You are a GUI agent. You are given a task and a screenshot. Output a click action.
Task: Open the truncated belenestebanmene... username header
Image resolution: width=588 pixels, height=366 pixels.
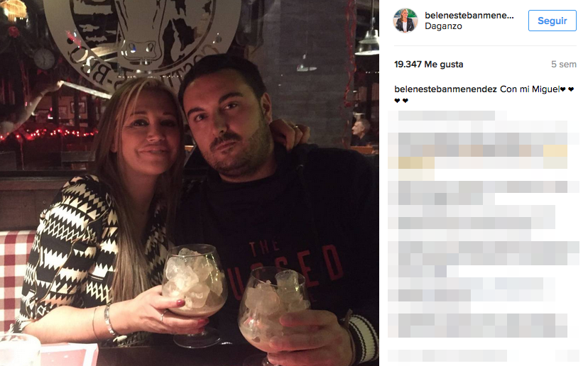[469, 16]
